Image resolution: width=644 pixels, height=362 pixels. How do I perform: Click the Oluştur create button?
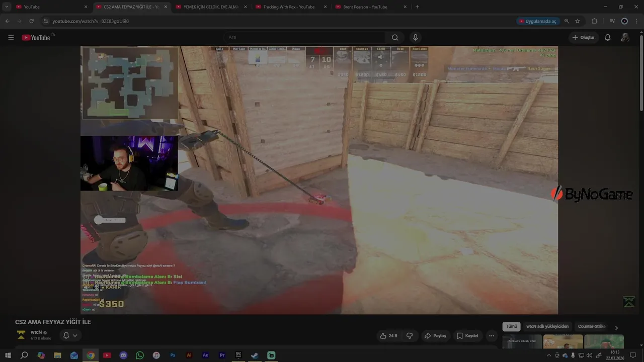584,37
